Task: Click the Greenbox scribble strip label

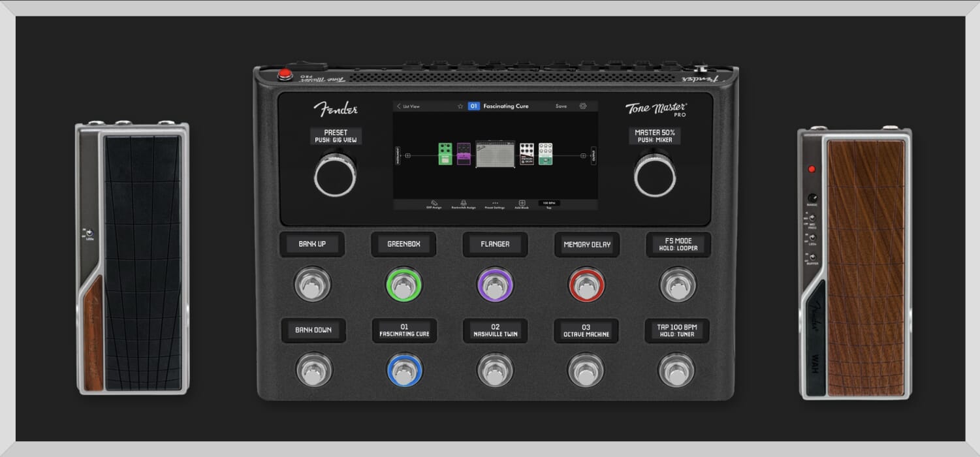Action: pyautogui.click(x=403, y=244)
